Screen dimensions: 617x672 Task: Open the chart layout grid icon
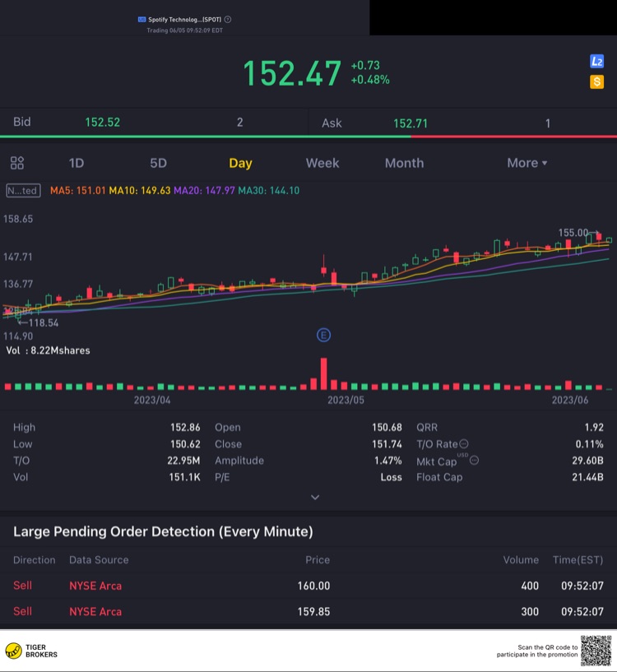(x=17, y=163)
